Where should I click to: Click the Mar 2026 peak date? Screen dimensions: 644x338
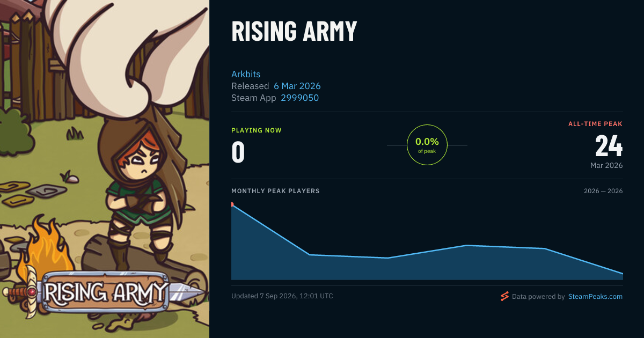click(606, 166)
